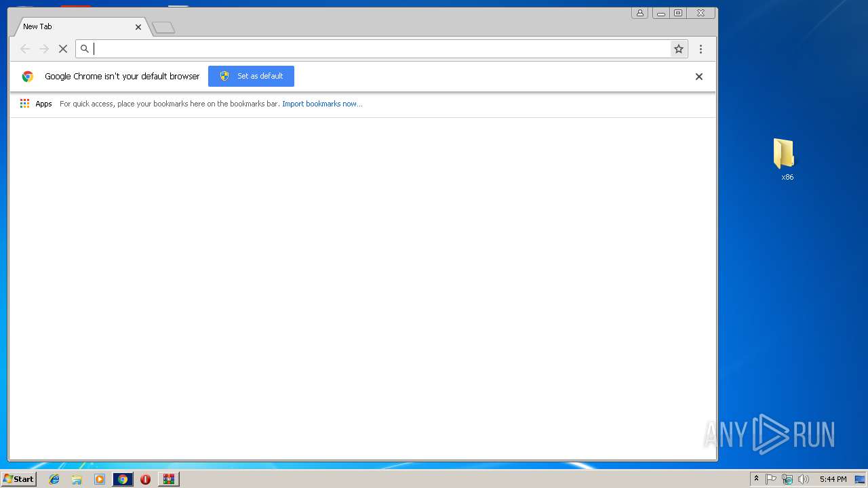Click the network tray icon
Screen dimensions: 868x488
[787, 479]
